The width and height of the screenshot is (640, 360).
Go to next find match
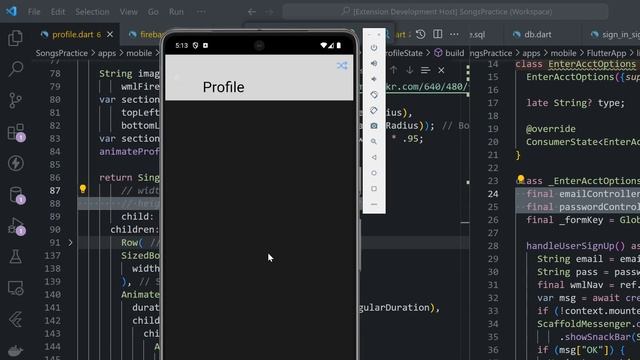pos(409,70)
